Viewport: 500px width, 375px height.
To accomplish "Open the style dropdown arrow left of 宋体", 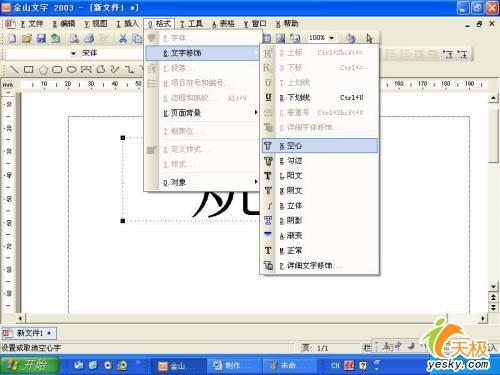I will point(73,53).
